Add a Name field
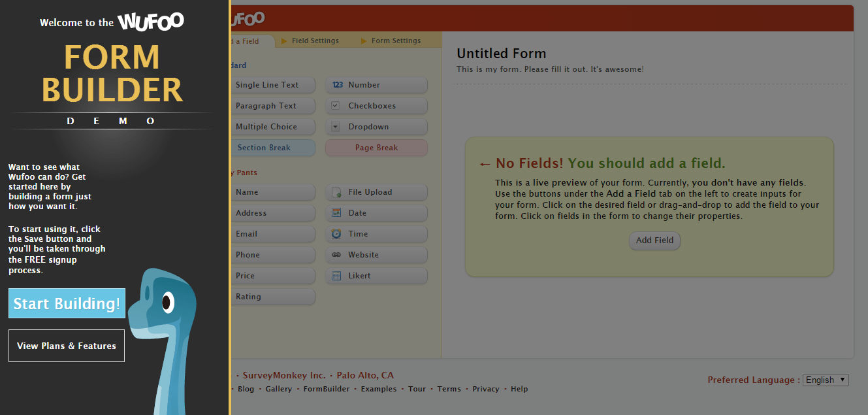868x415 pixels. tap(273, 192)
